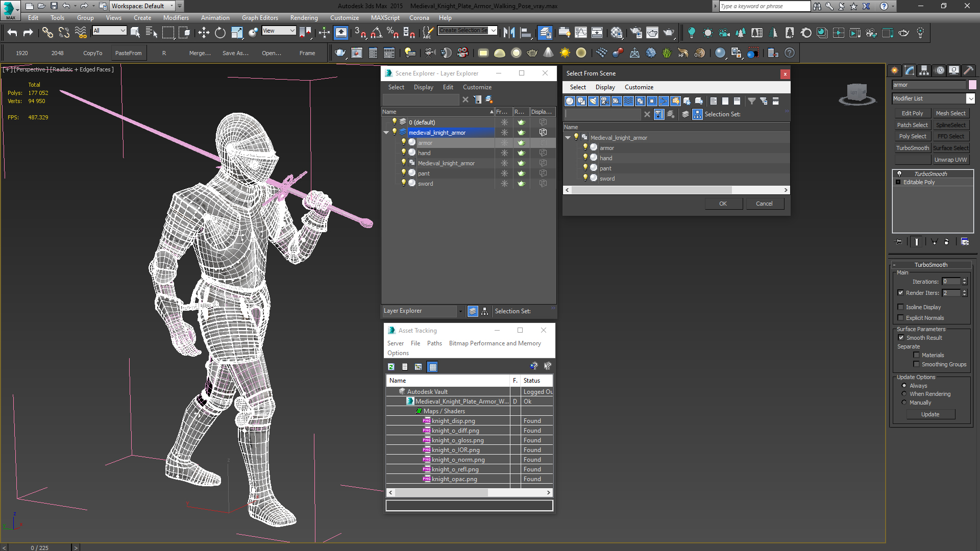Open the Paths menu in Asset Tracking

pyautogui.click(x=434, y=343)
